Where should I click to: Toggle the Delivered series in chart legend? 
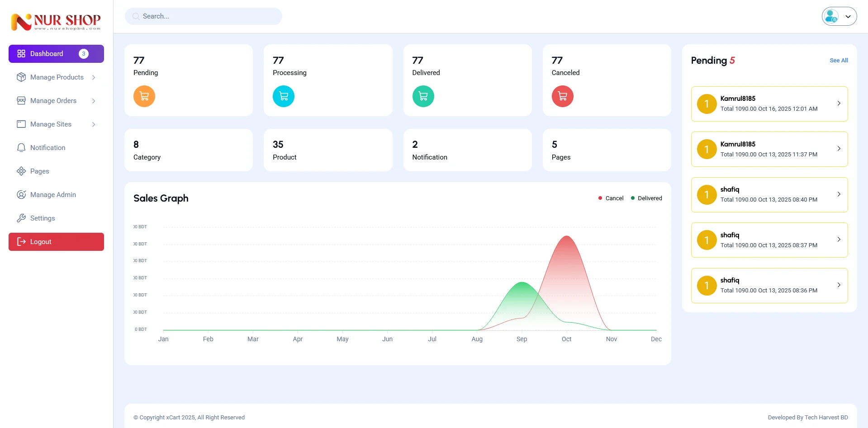[x=646, y=198]
